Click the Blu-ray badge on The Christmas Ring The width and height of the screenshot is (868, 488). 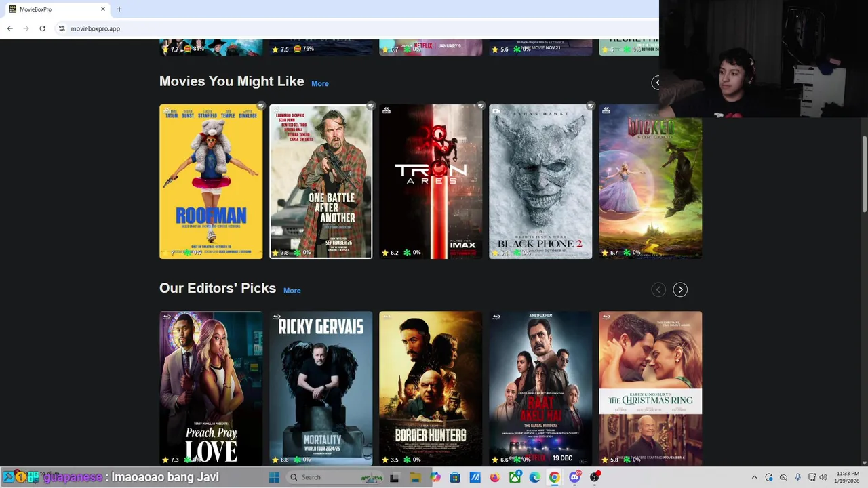(606, 317)
